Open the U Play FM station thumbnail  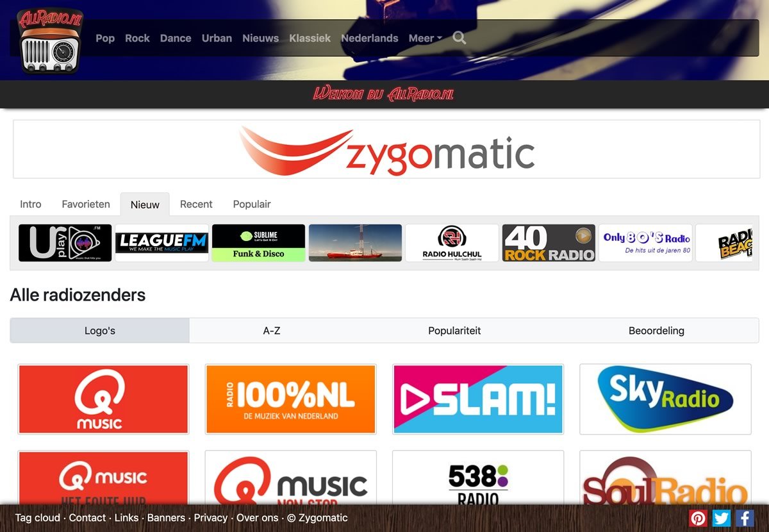pyautogui.click(x=65, y=243)
